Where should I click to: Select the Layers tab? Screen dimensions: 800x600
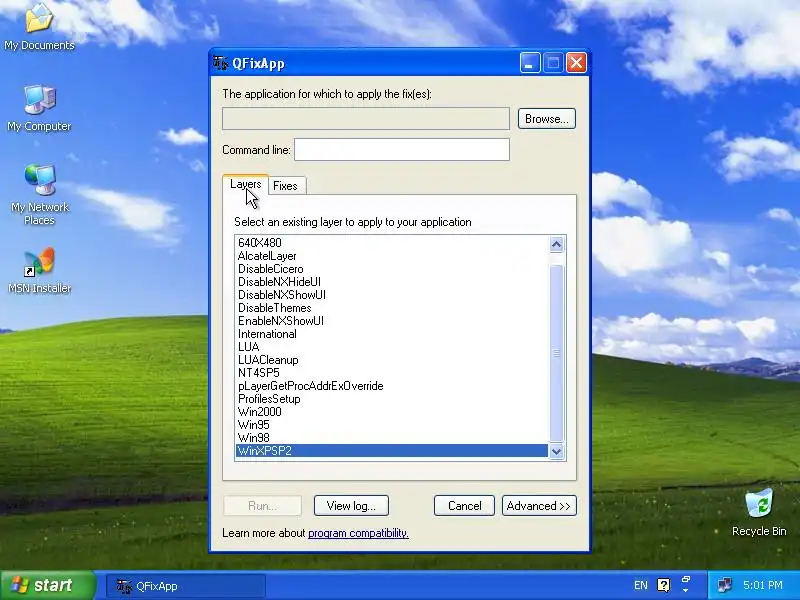click(x=245, y=184)
